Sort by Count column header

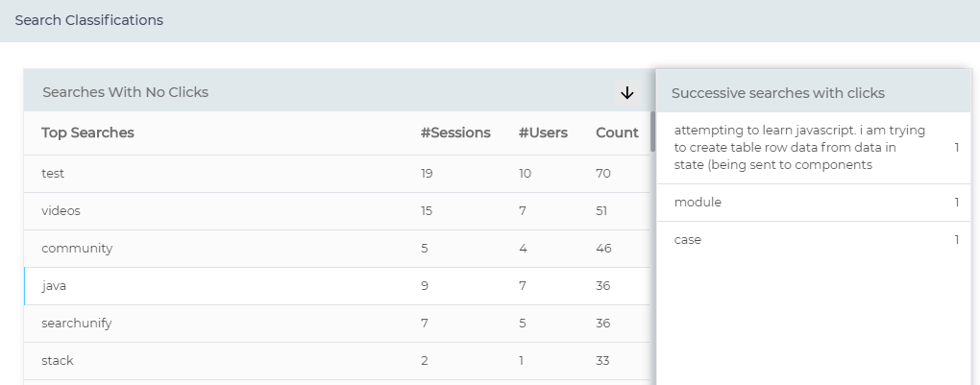coord(617,132)
